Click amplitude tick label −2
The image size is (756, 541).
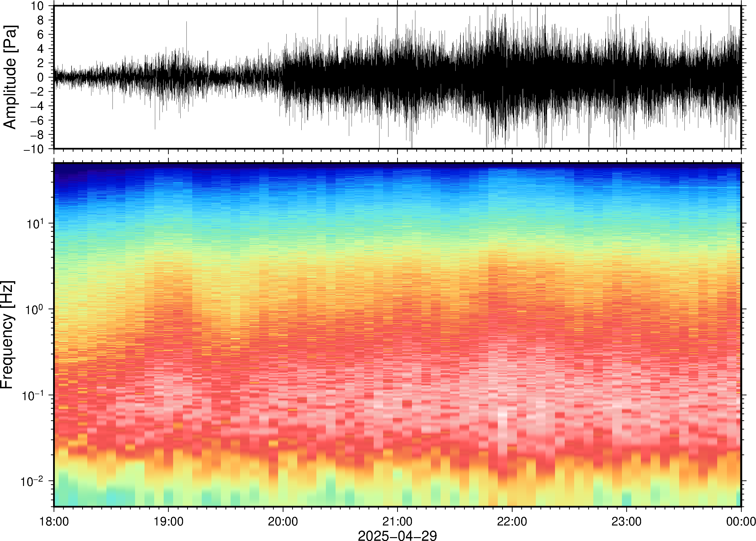click(x=37, y=92)
